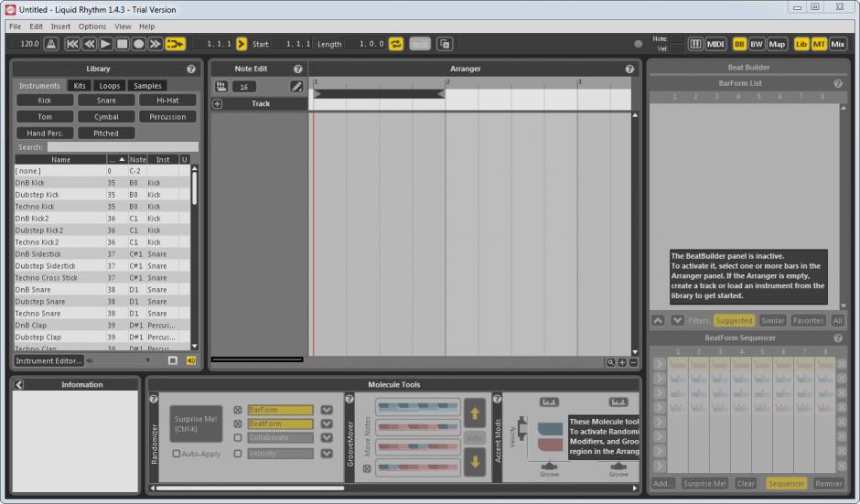860x504 pixels.
Task: Switch to the Loops library tab
Action: pyautogui.click(x=109, y=86)
